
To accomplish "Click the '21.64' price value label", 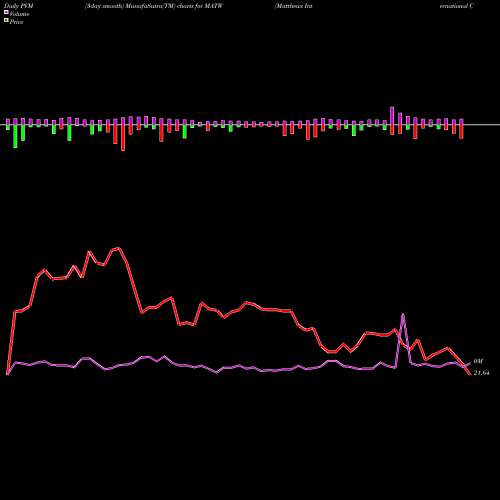I will pos(481,373).
